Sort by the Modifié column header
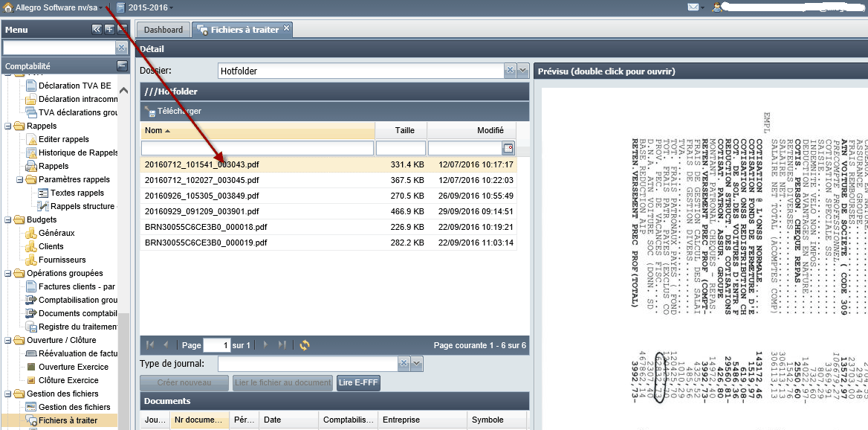868x430 pixels. tap(472, 131)
